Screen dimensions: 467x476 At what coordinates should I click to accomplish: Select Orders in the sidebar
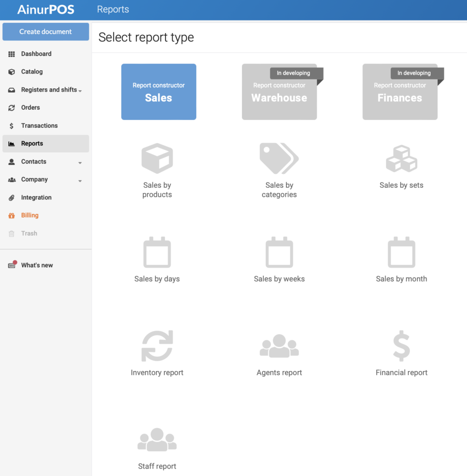click(46, 107)
